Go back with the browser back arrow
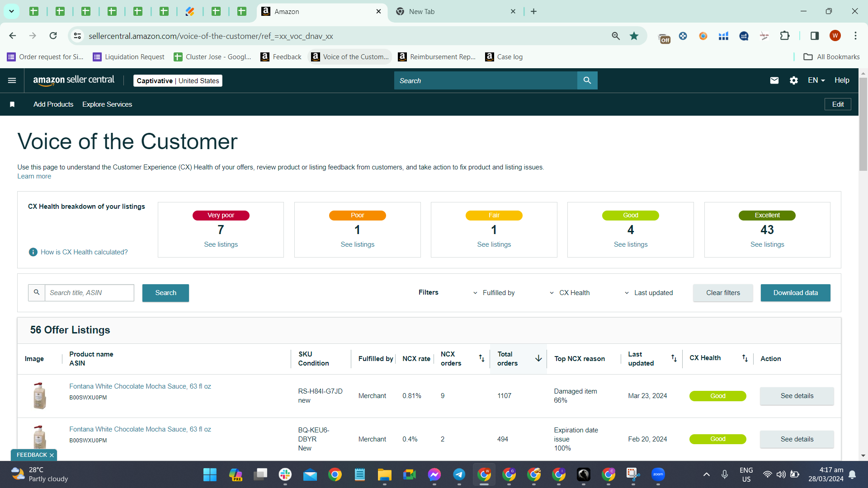868x488 pixels. click(13, 36)
